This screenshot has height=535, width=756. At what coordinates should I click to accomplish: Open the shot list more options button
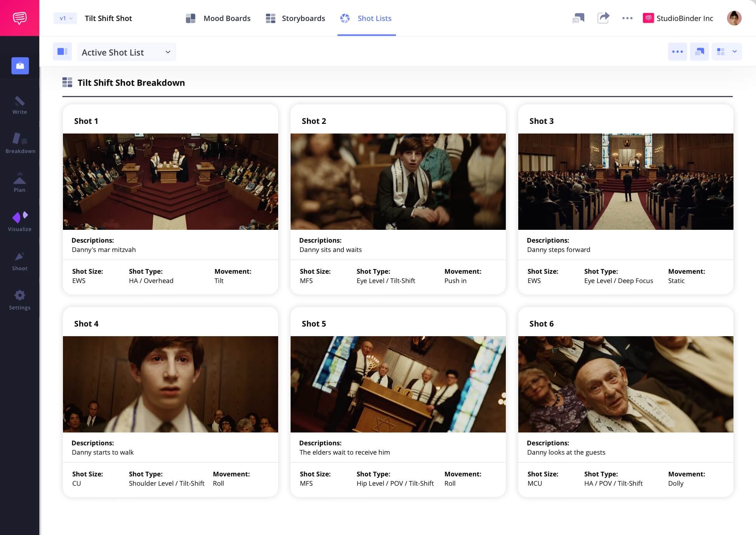(x=677, y=52)
